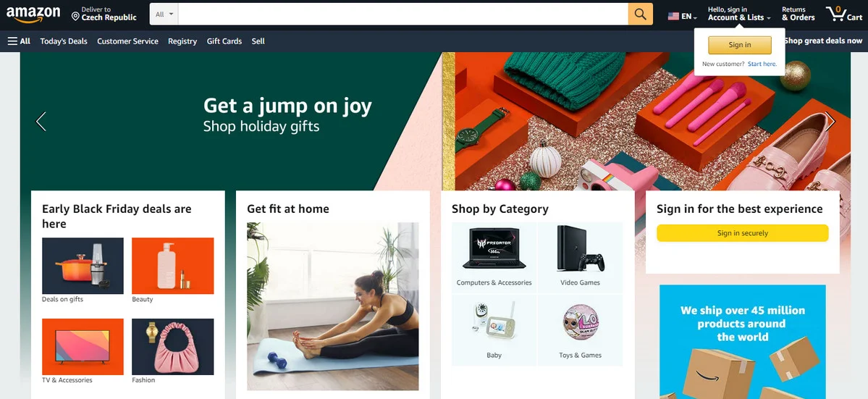The width and height of the screenshot is (868, 399).
Task: Click the Sign in button in popup
Action: pos(740,45)
